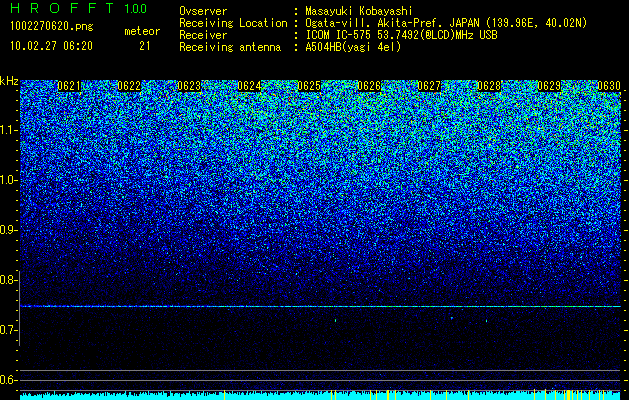The image size is (629, 400).
Task: Click the 0.6 kHz axis label
Action: pos(8,380)
